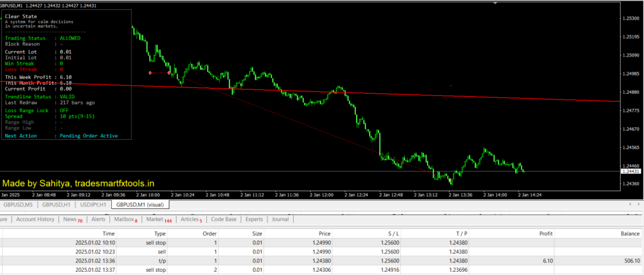Image resolution: width=644 pixels, height=275 pixels.
Task: Go to the Market tab
Action: [158, 220]
